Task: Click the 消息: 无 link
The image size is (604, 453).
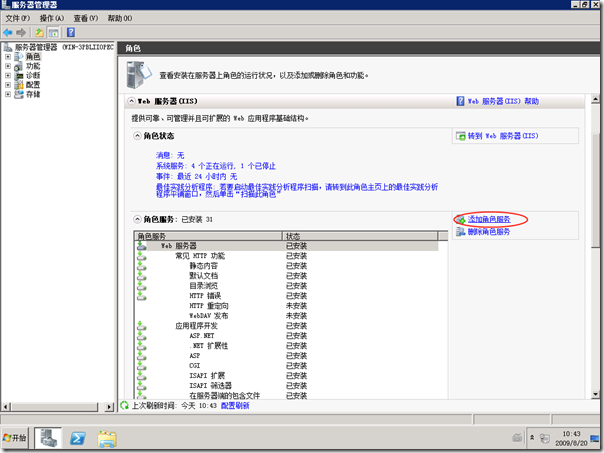Action: pos(170,155)
